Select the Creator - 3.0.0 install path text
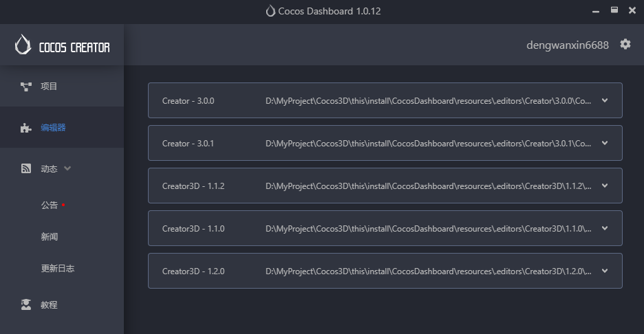644x334 pixels. click(428, 101)
